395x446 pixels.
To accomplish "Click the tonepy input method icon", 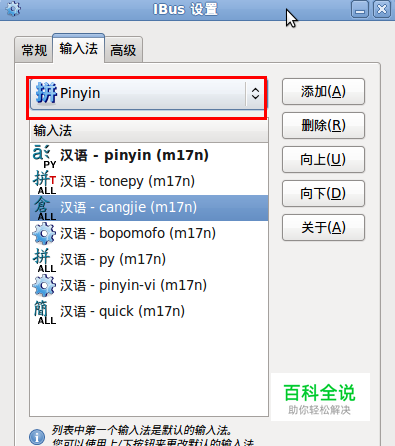I will click(45, 182).
